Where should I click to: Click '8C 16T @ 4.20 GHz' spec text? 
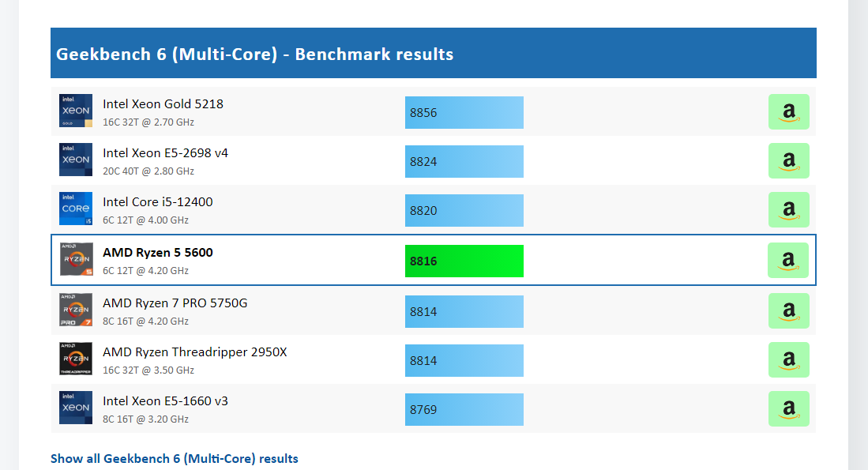(x=145, y=321)
